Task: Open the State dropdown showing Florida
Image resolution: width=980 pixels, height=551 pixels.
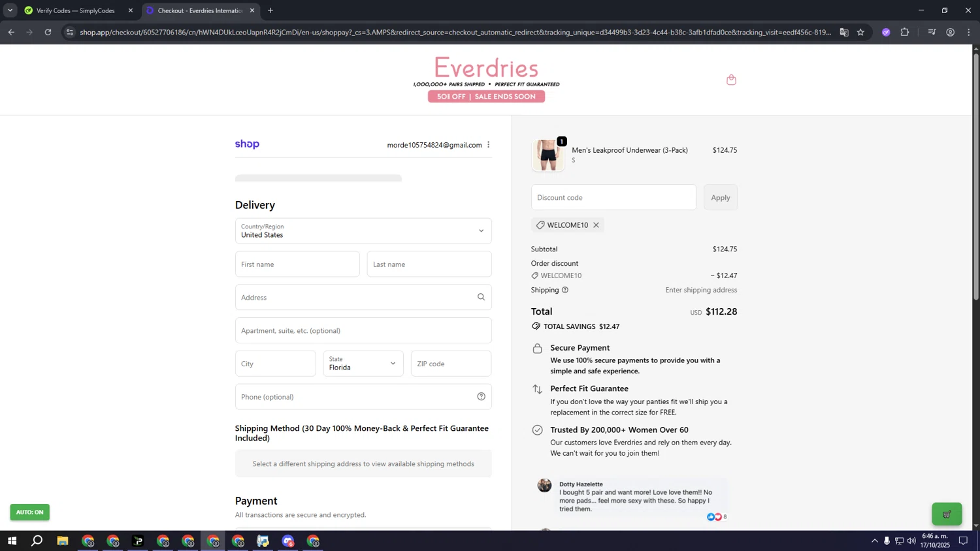Action: pos(363,364)
